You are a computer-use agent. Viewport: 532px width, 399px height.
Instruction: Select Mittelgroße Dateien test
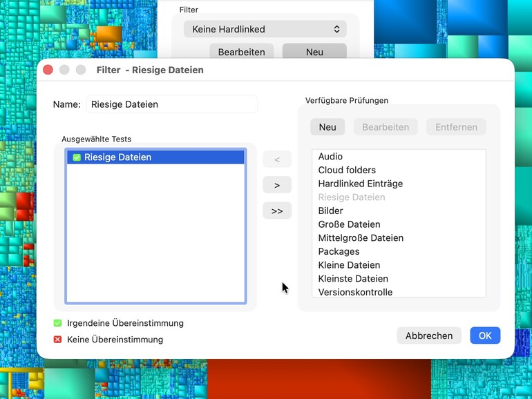pos(399,237)
